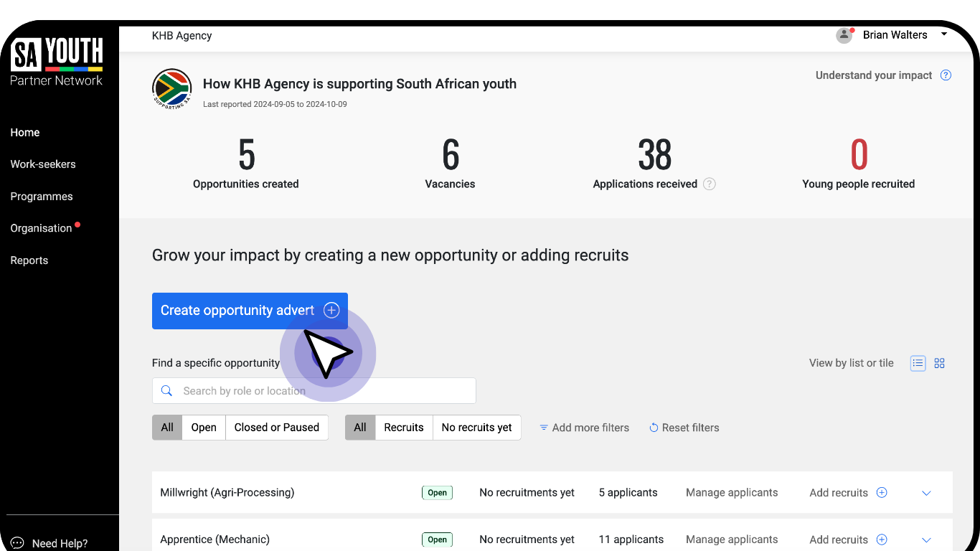Click the 11 applicants text

coord(631,540)
